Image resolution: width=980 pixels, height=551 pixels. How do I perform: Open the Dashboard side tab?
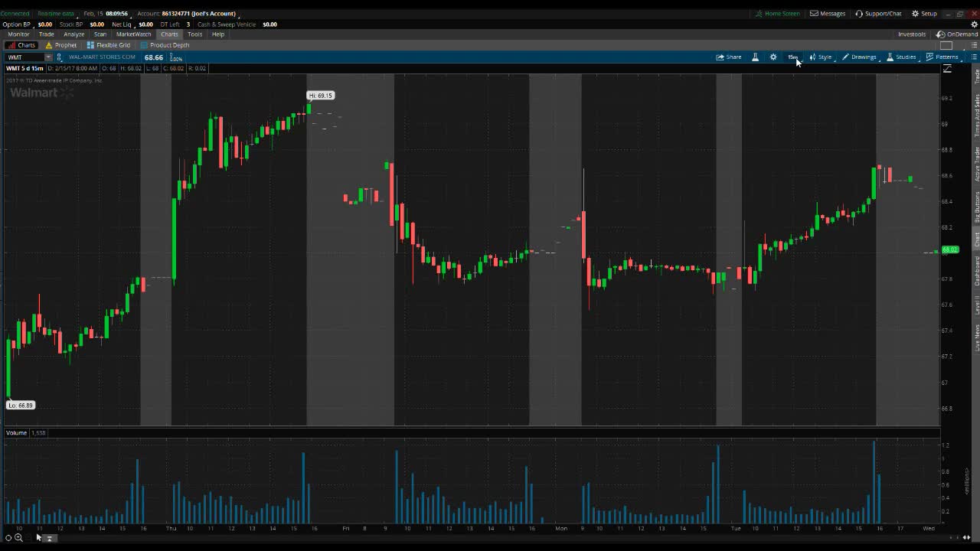tap(977, 272)
